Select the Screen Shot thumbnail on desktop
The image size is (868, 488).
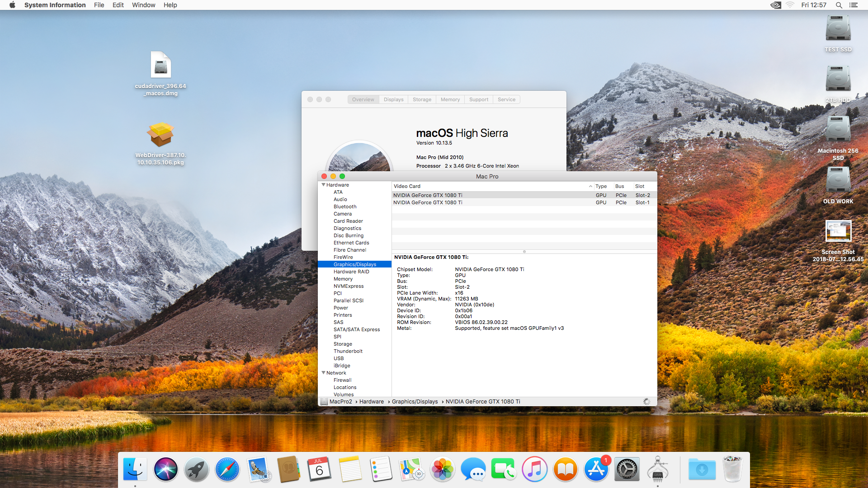(838, 231)
